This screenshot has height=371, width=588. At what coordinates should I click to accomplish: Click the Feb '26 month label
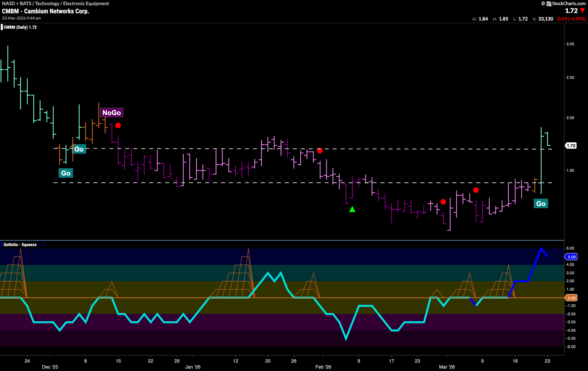(x=323, y=367)
